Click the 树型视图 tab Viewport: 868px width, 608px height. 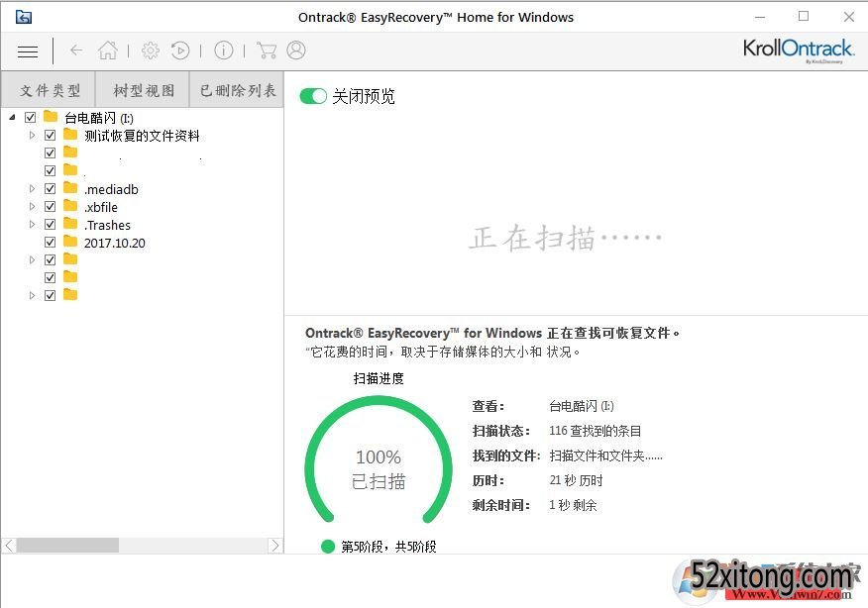144,90
